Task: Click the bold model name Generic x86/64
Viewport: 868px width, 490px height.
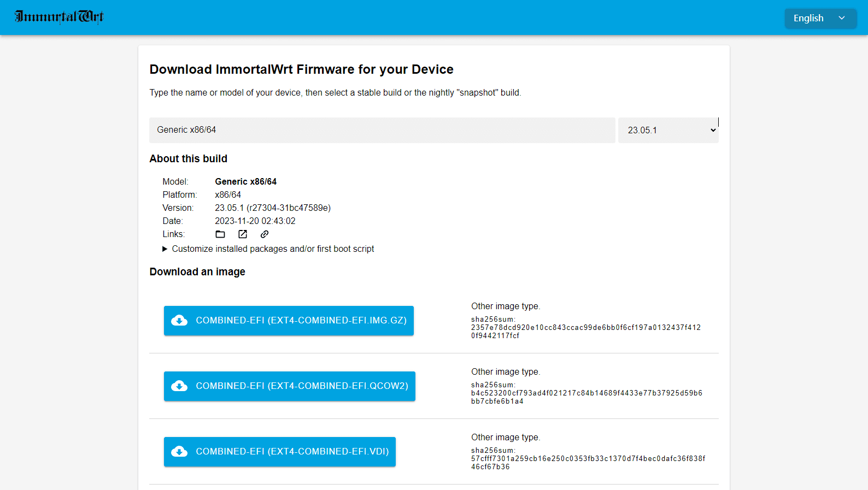Action: coord(246,182)
